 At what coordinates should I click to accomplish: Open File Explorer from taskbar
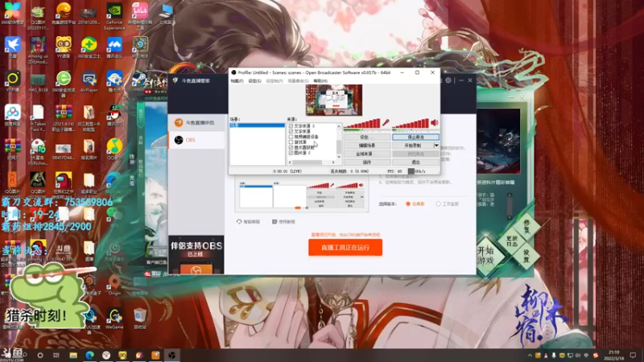(73, 355)
